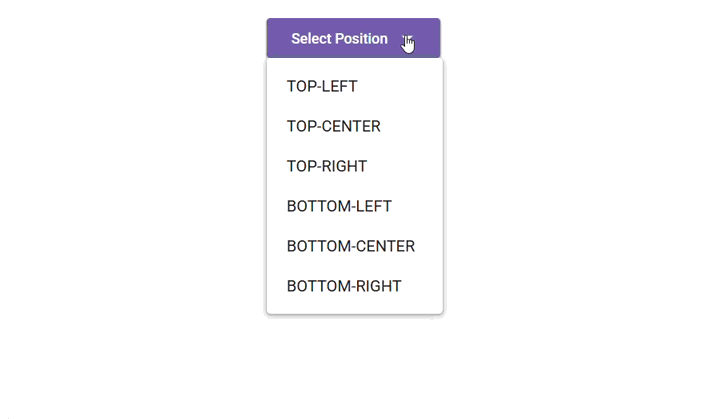Set position to TOP-RIGHT
Viewport: 707px width, 419px height.
(327, 167)
